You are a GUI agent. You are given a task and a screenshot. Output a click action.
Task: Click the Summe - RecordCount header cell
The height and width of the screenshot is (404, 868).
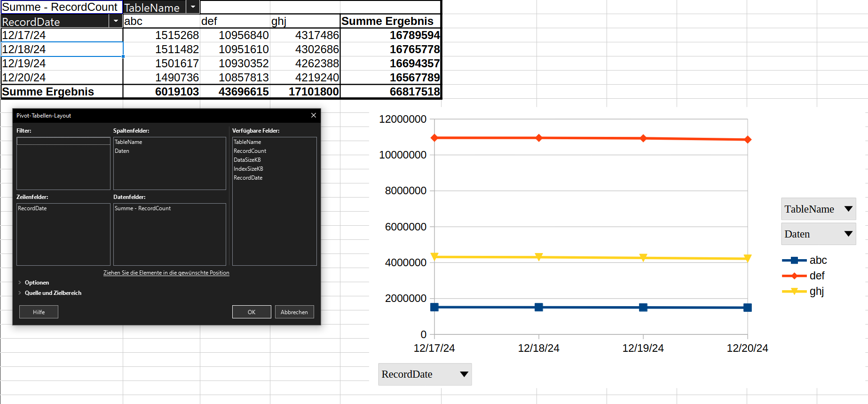[61, 7]
